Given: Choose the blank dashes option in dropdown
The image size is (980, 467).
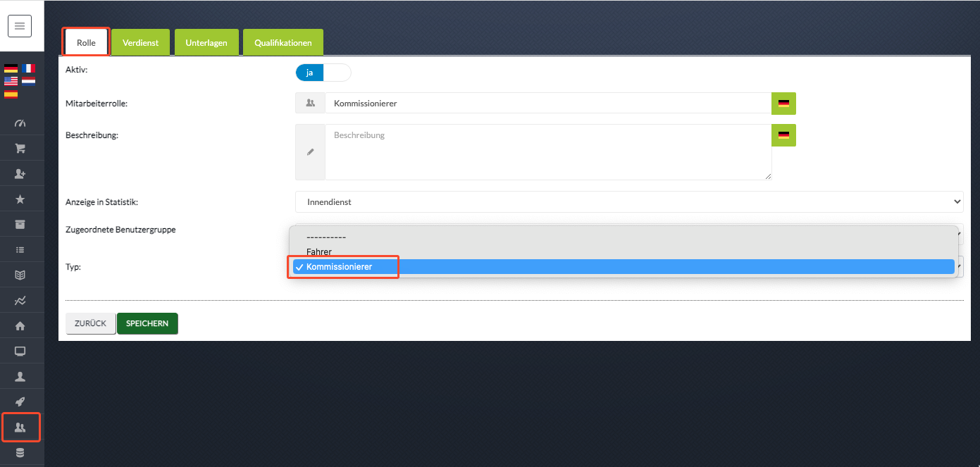Looking at the screenshot, I should pyautogui.click(x=624, y=237).
